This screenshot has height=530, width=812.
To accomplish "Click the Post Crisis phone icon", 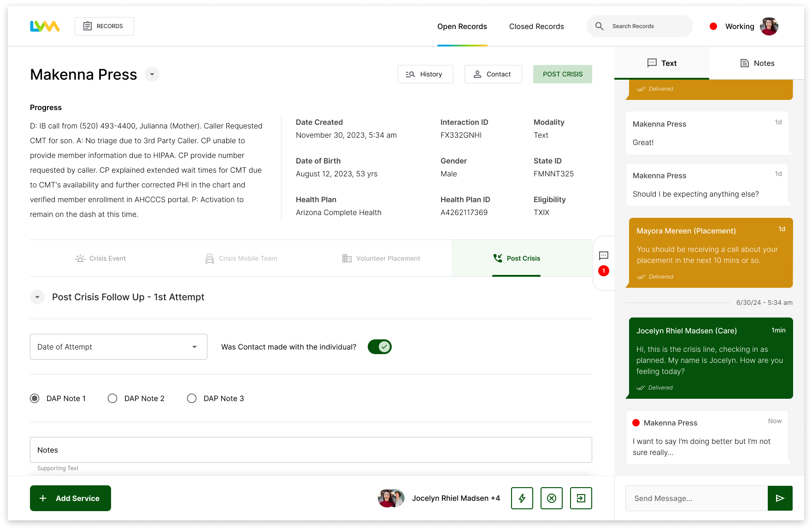I will [x=498, y=258].
